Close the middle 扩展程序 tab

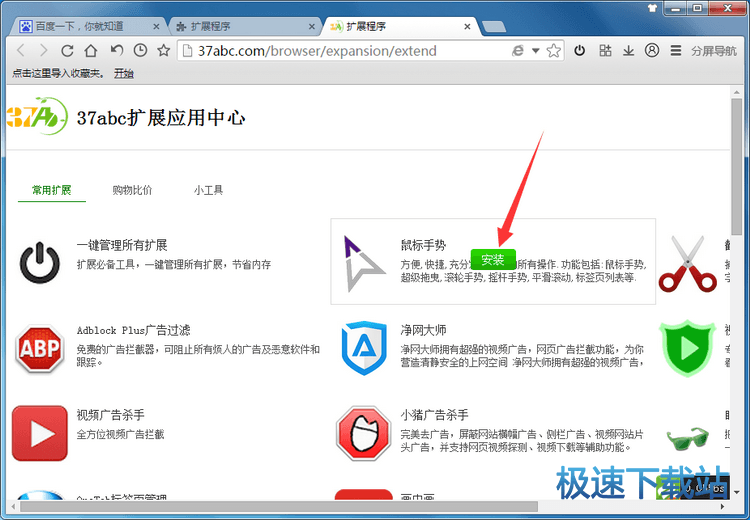[x=312, y=27]
